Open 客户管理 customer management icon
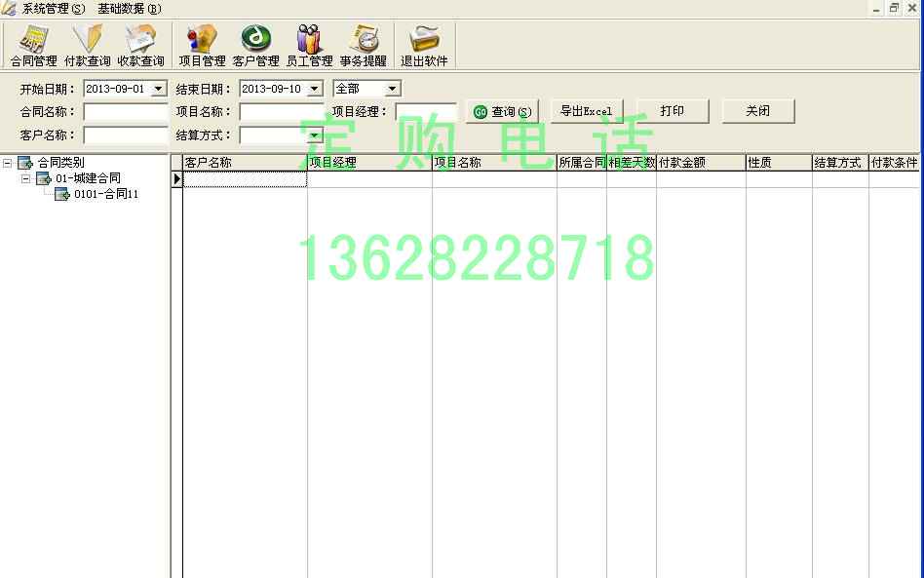 click(x=255, y=45)
